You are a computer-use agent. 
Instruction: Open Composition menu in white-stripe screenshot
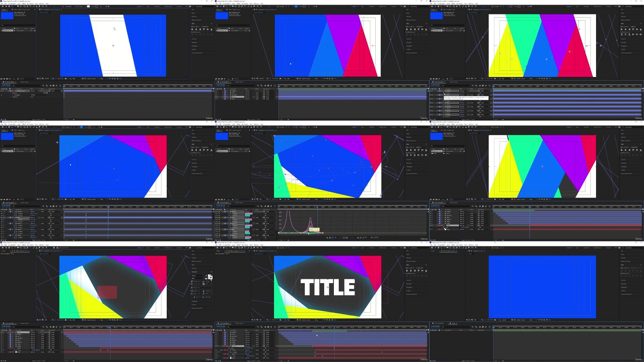tap(12, 4)
